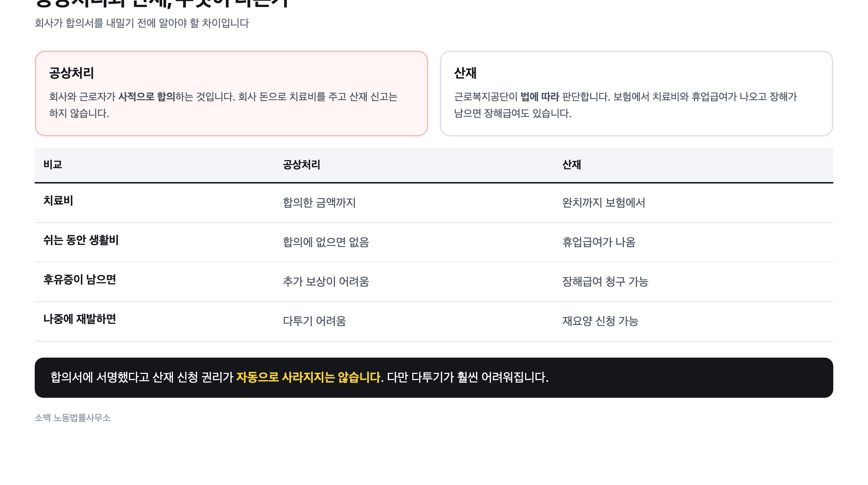Select the '나중에 재발하면' row label
Screen dimensions: 868x485
[80, 319]
